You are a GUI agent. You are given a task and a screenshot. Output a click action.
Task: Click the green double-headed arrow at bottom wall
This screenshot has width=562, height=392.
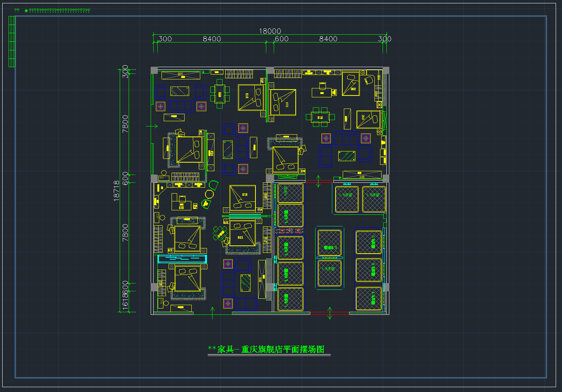click(x=330, y=313)
